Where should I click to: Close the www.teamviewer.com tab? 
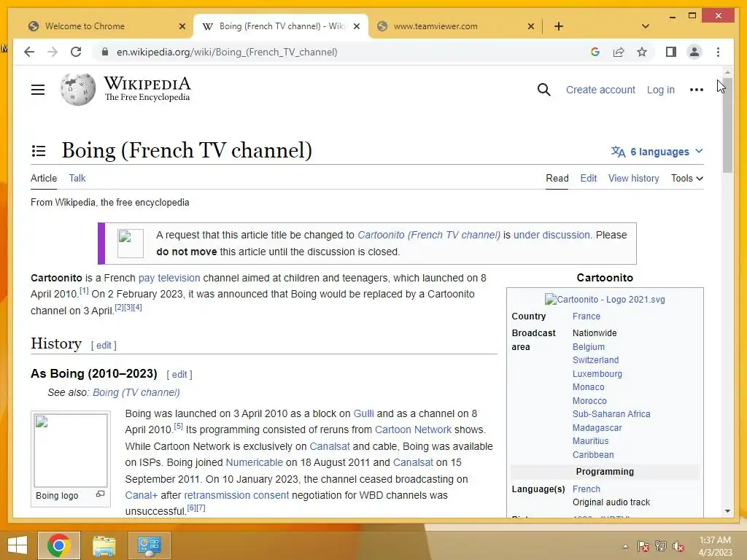pyautogui.click(x=531, y=26)
